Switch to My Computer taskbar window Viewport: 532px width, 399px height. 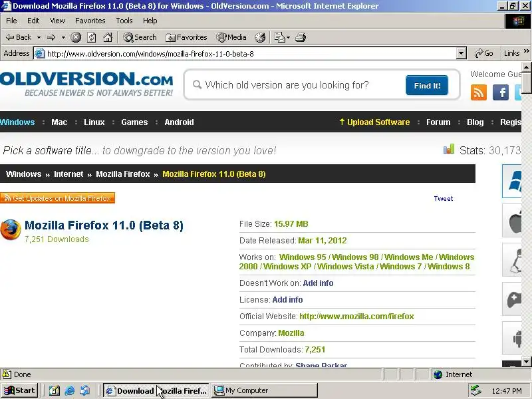[x=265, y=390]
